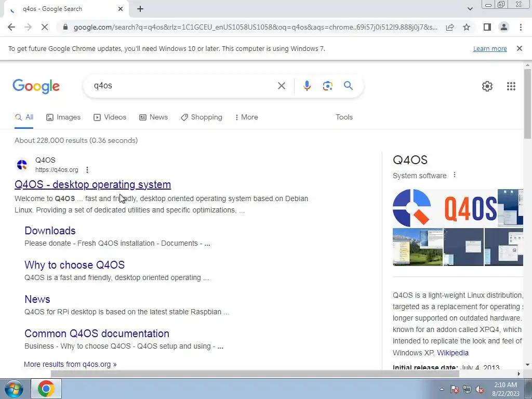
Task: Open More results from q4os.org
Action: click(70, 364)
